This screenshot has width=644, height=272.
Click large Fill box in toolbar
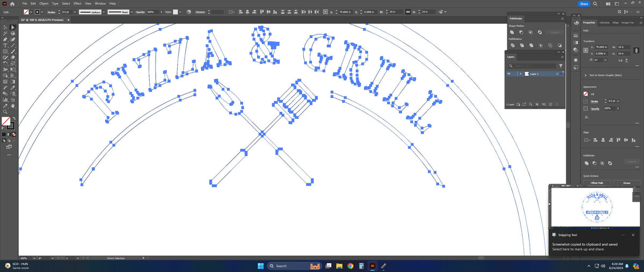pos(6,121)
